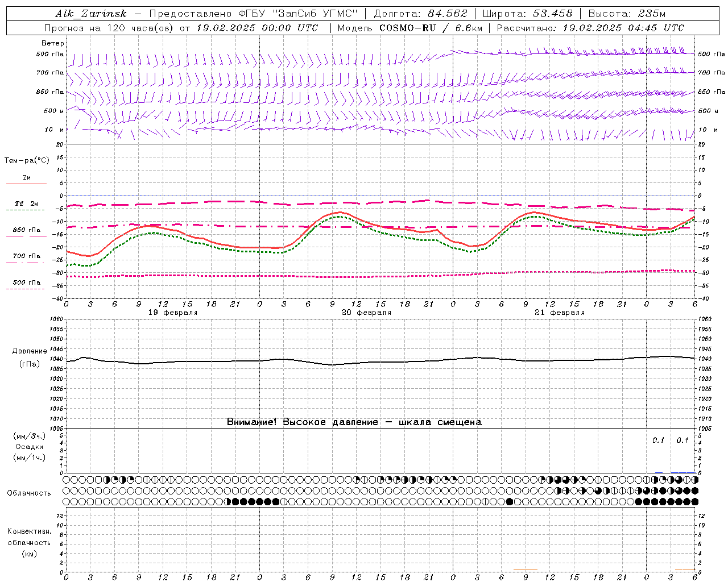This screenshot has width=728, height=582.
Task: Select the Облачность cloud cover label
Action: coord(29,493)
